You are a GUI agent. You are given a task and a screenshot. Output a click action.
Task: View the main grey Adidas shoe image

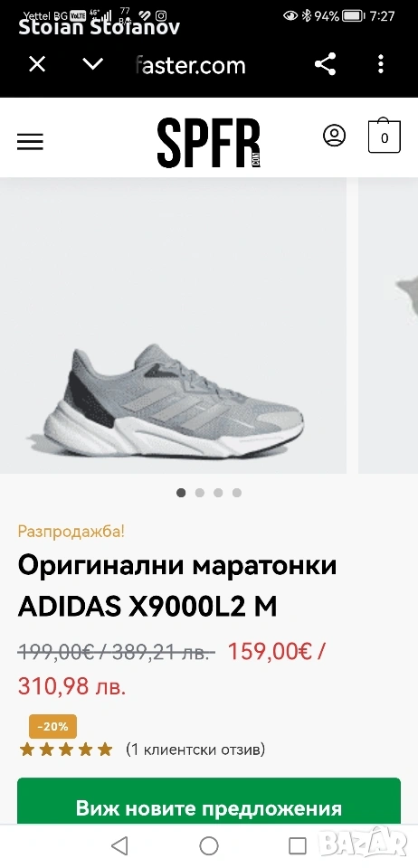tap(174, 325)
